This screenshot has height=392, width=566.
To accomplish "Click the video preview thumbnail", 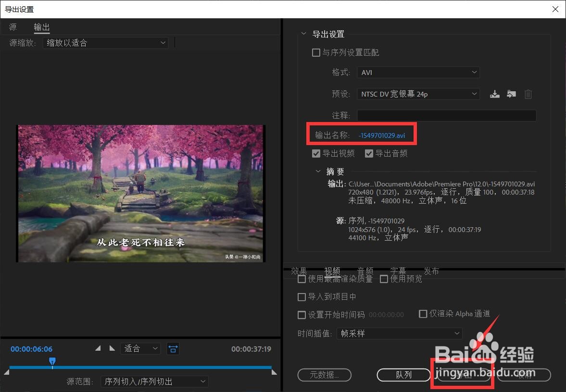I will pos(141,194).
